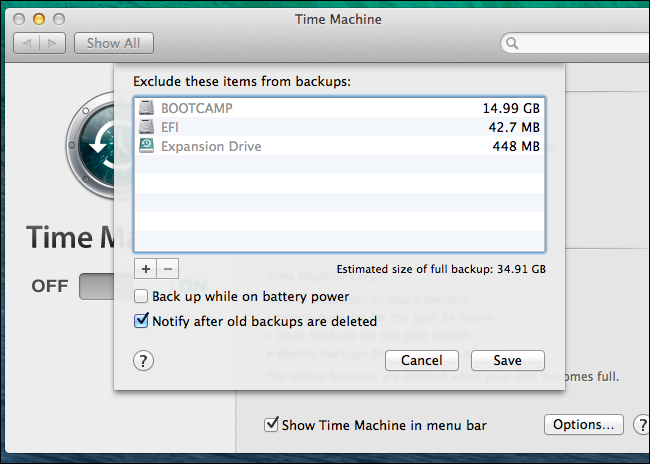Viewport: 650px width, 464px height.
Task: Click the Cancel button
Action: (422, 360)
